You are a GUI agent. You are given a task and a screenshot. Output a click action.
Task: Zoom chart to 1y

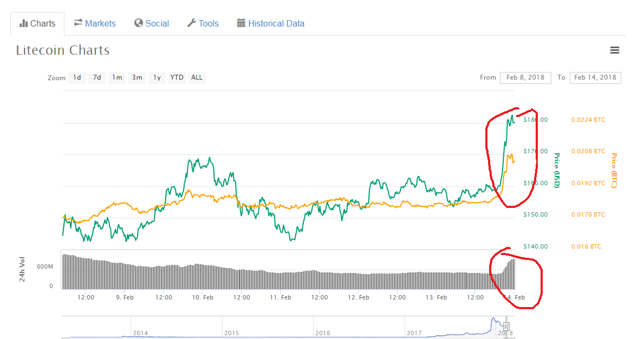tap(157, 77)
